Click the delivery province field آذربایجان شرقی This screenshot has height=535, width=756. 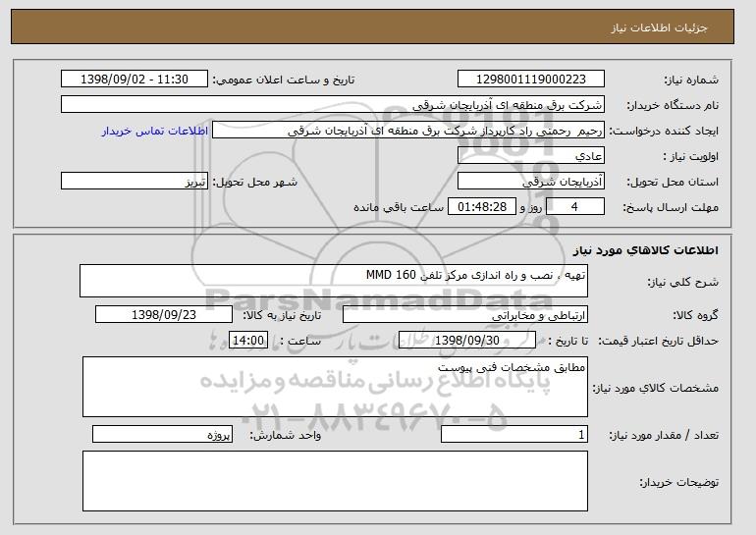tap(531, 182)
